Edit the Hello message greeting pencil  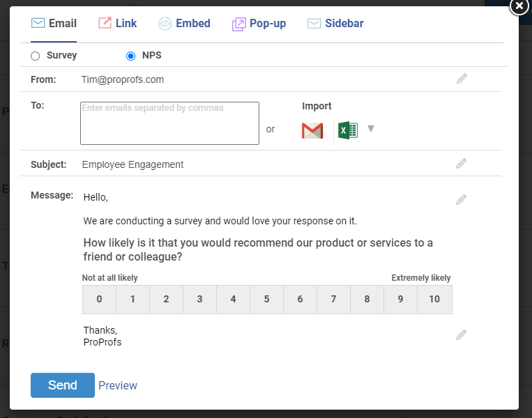tap(461, 200)
